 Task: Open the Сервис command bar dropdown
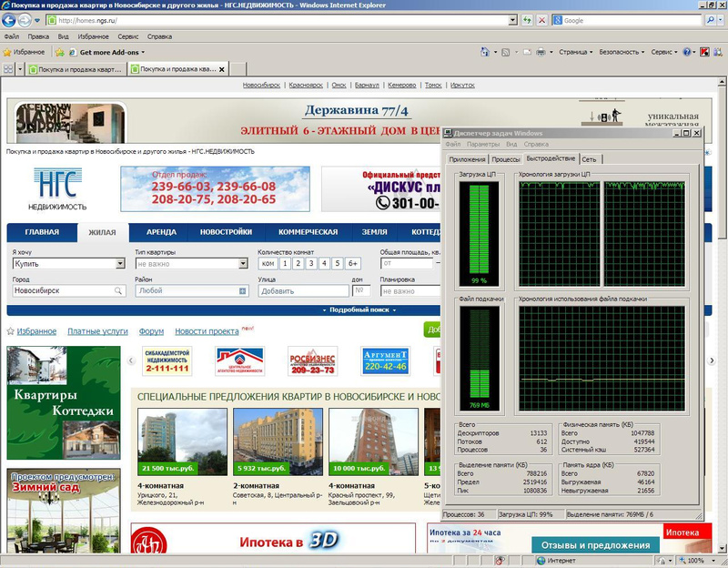click(x=664, y=52)
